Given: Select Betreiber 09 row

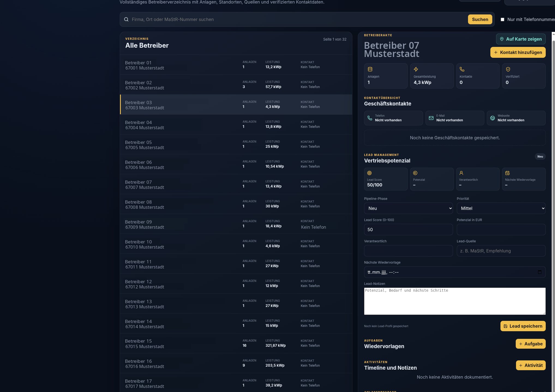Looking at the screenshot, I should [x=236, y=224].
